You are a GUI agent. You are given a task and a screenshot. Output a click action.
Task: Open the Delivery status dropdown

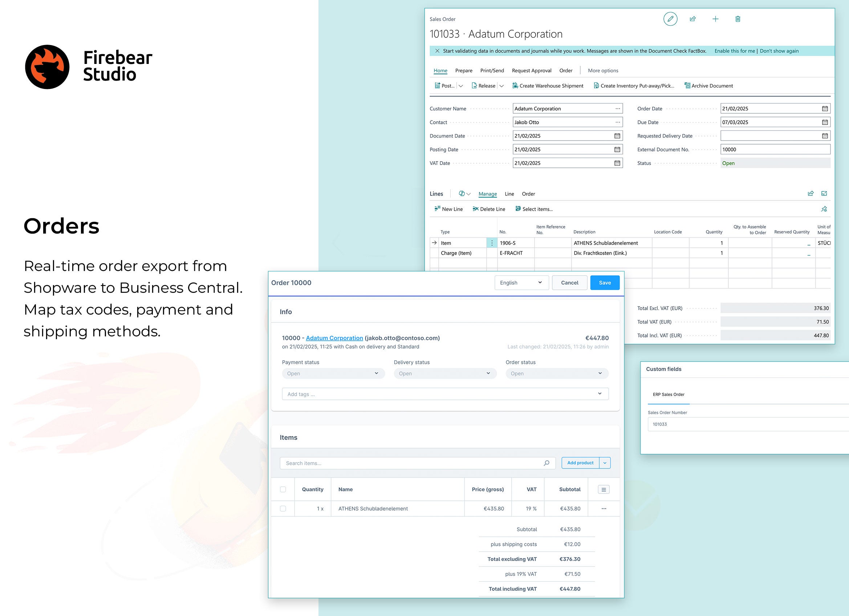[x=445, y=373]
